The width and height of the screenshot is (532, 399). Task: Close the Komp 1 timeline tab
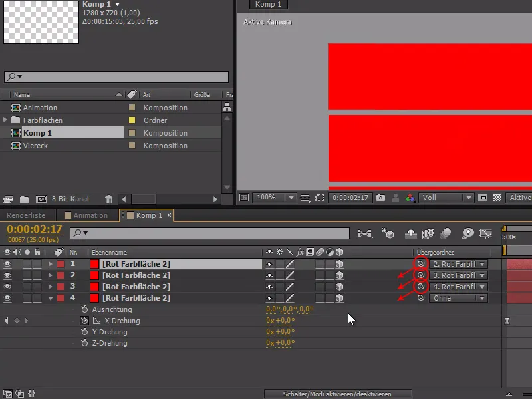[x=169, y=215]
